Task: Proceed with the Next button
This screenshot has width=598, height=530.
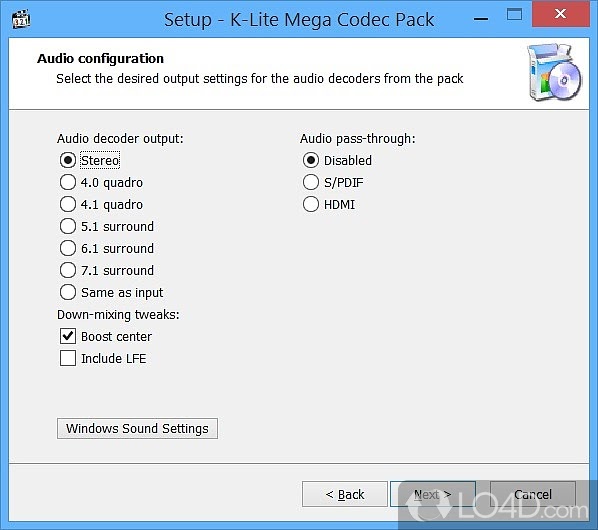Action: (433, 494)
